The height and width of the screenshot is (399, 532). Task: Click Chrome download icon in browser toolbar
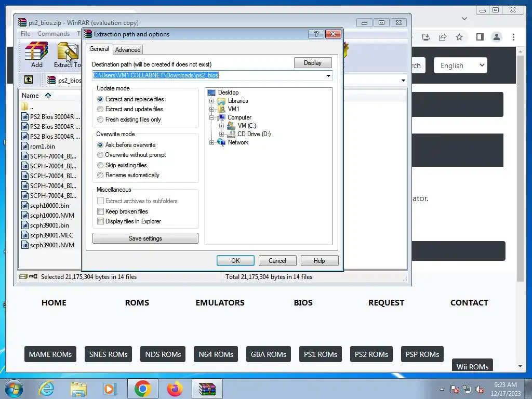click(x=426, y=37)
